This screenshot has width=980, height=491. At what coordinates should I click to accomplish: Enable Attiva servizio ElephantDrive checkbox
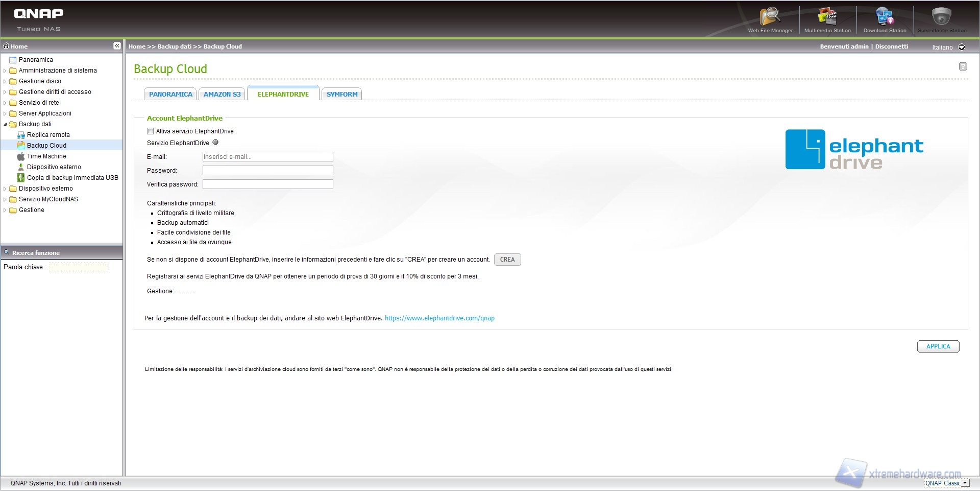(150, 131)
